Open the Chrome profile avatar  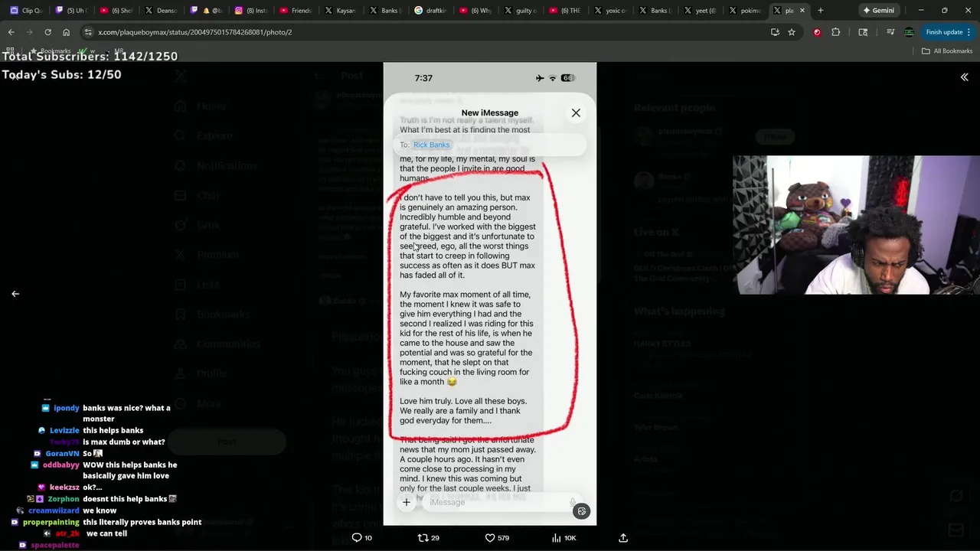pyautogui.click(x=909, y=32)
